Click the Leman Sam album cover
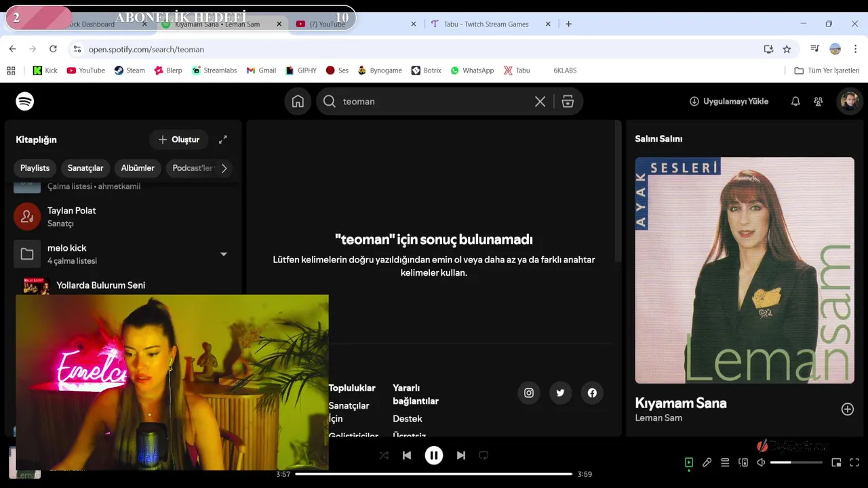Screen dimensions: 868x488 click(745, 270)
